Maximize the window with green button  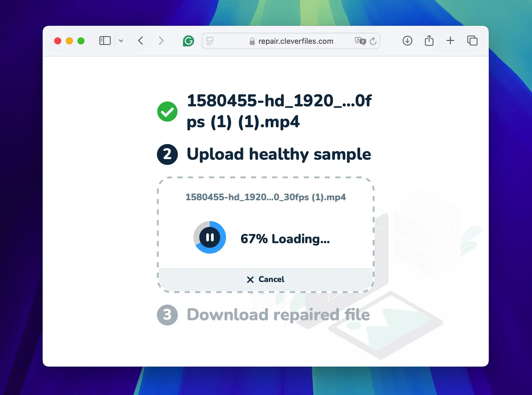tap(81, 41)
